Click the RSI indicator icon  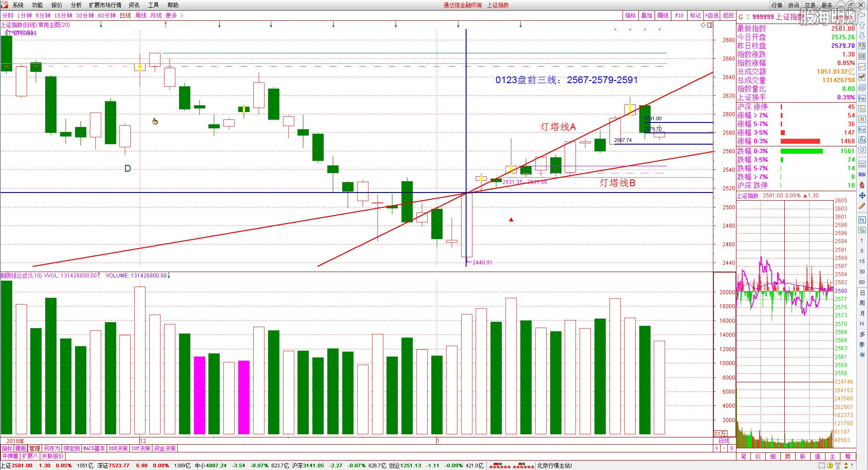(862, 174)
